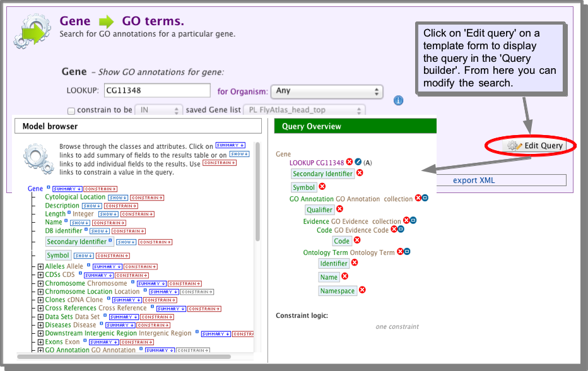Remove the GO Annotation collection node
Screen dimensions: 588x371
click(418, 198)
